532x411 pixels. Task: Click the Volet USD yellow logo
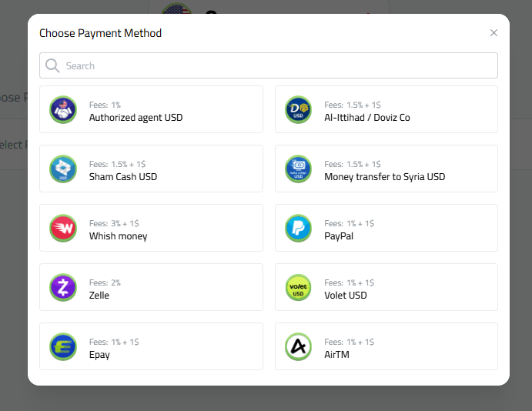pyautogui.click(x=298, y=287)
